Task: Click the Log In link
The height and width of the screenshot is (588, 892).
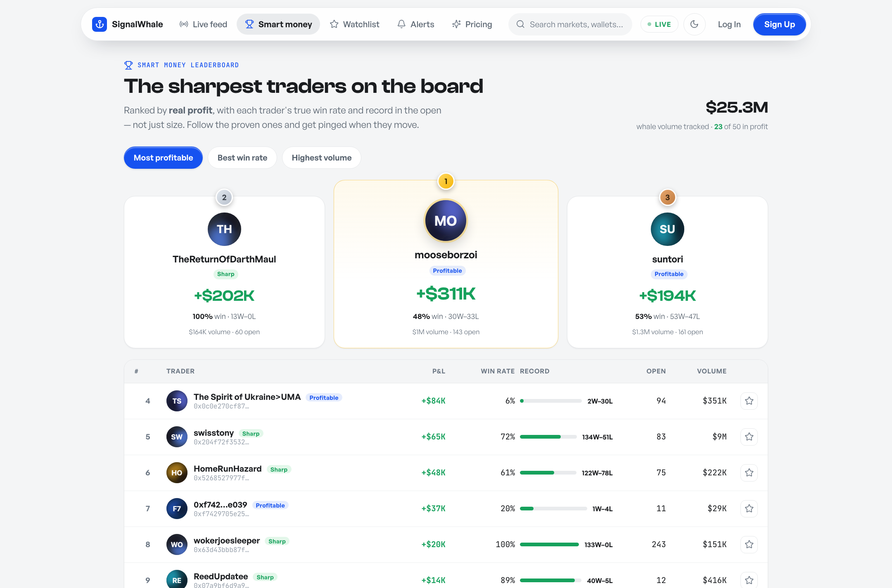Action: click(x=729, y=24)
